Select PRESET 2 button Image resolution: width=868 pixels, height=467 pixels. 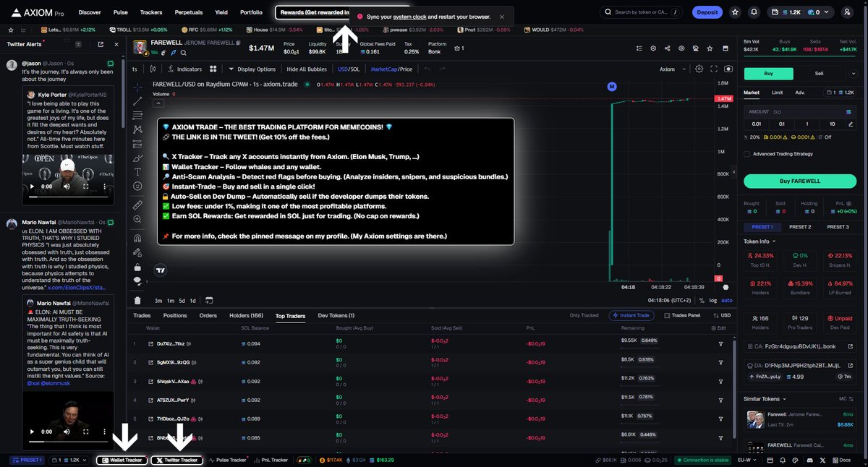[x=799, y=227]
